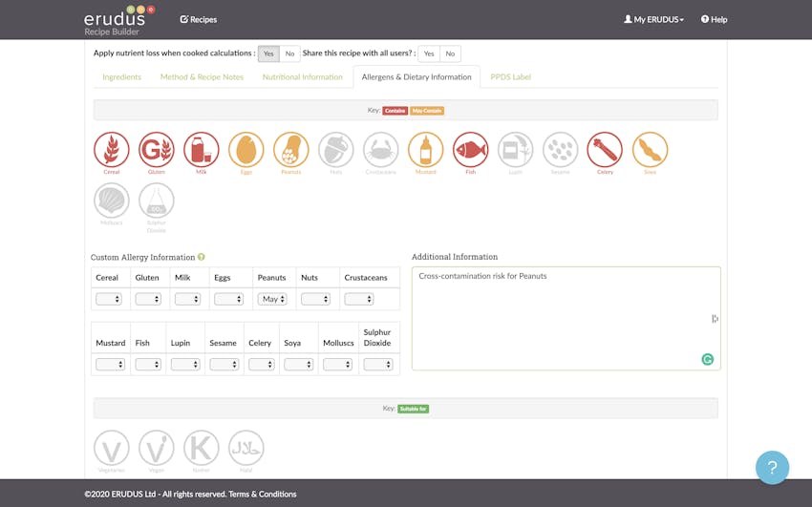Switch to the Nutritional Information tab
Viewport: 812px width, 507px height.
(x=303, y=77)
